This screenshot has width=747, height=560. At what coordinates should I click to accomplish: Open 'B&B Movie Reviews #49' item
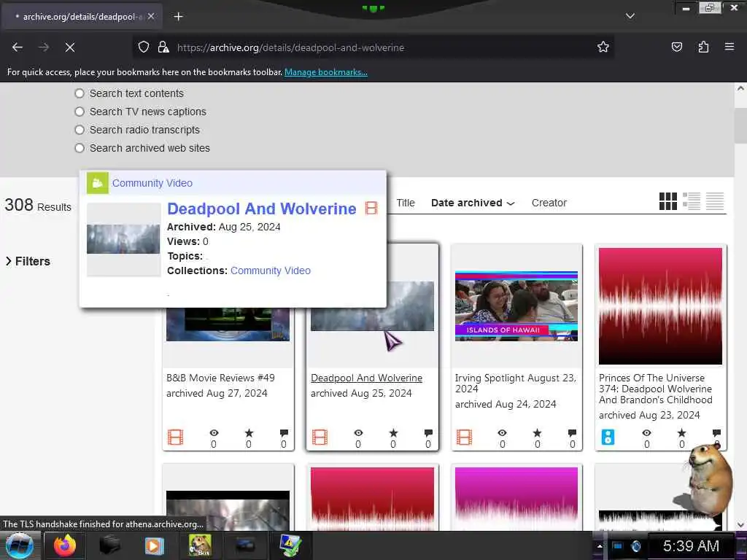[220, 378]
